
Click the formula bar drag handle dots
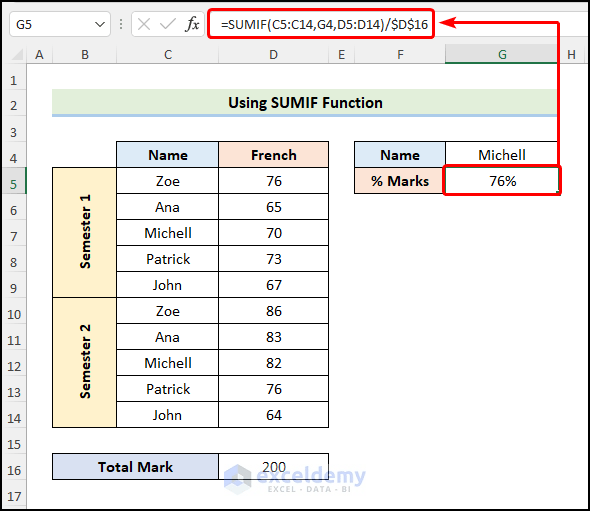click(x=121, y=24)
